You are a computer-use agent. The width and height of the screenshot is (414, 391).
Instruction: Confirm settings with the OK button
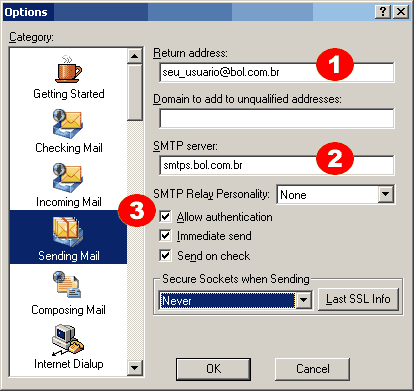[x=213, y=369]
